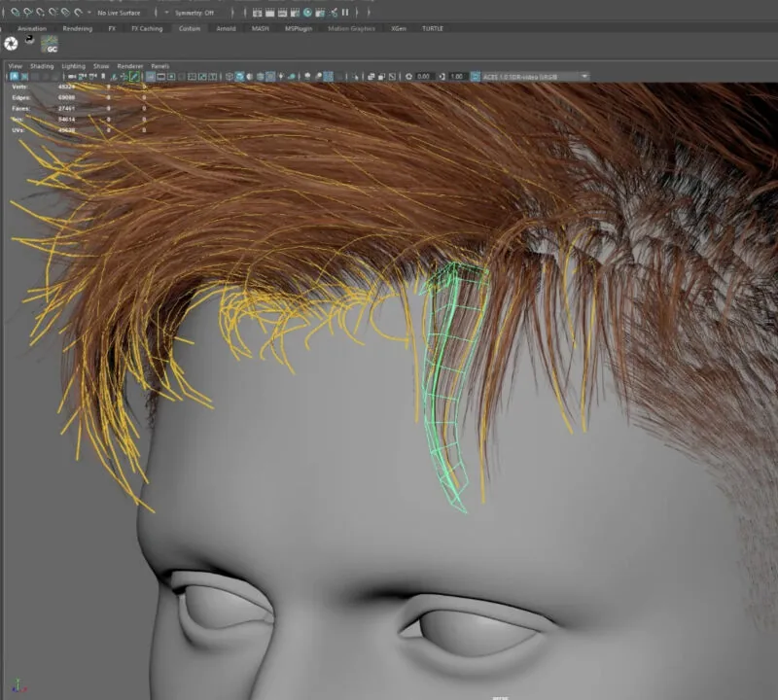
Task: Start IPR render icon
Action: [282, 13]
